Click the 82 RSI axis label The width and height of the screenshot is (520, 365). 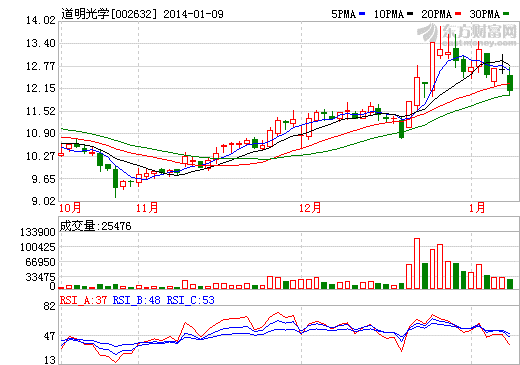[49, 306]
